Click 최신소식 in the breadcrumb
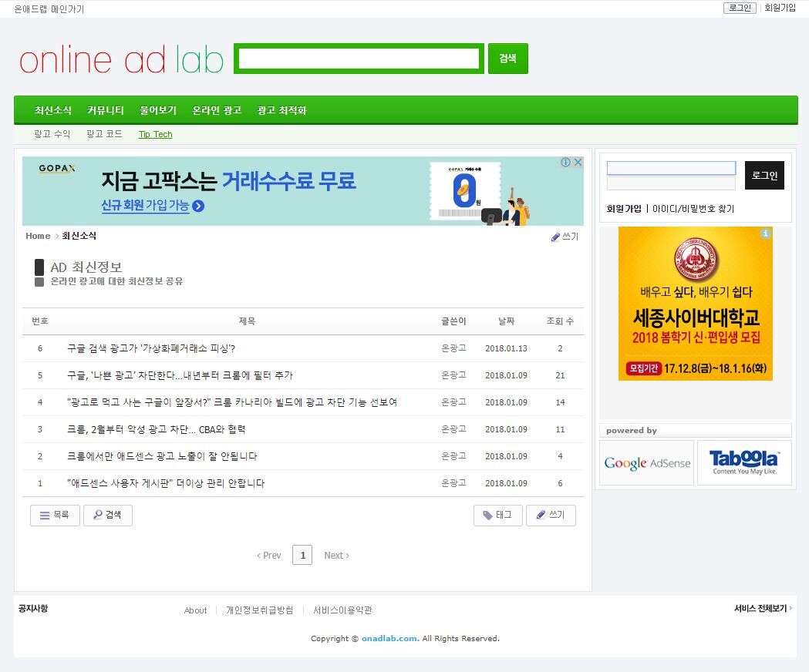Image resolution: width=809 pixels, height=672 pixels. click(x=79, y=236)
